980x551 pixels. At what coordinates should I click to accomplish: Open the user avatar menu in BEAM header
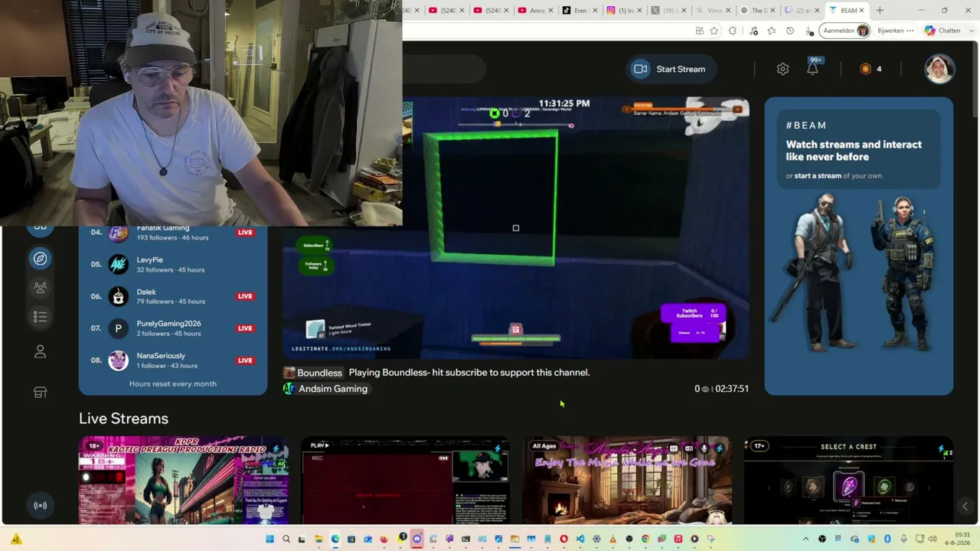pos(939,69)
